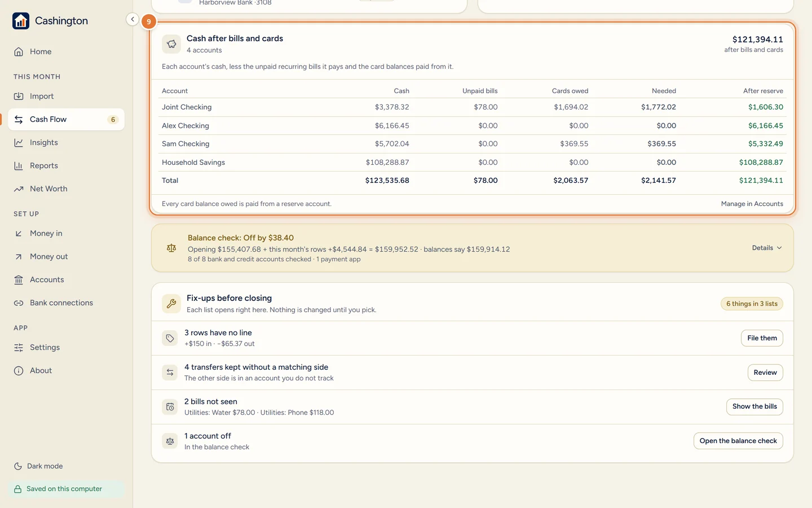Screen dimensions: 812x508
Task: Click the Cash Flow badge showing 6
Action: [113, 120]
